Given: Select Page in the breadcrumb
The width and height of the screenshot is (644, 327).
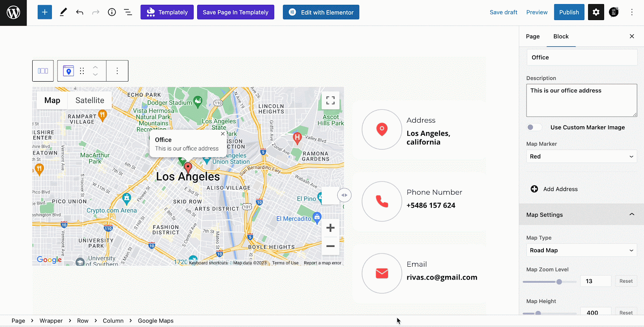Looking at the screenshot, I should pos(18,321).
